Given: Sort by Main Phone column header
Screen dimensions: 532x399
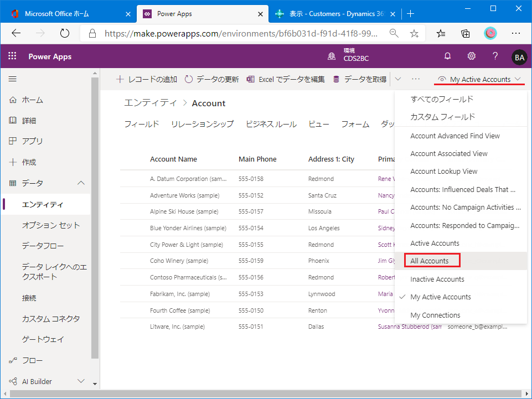Looking at the screenshot, I should 257,159.
